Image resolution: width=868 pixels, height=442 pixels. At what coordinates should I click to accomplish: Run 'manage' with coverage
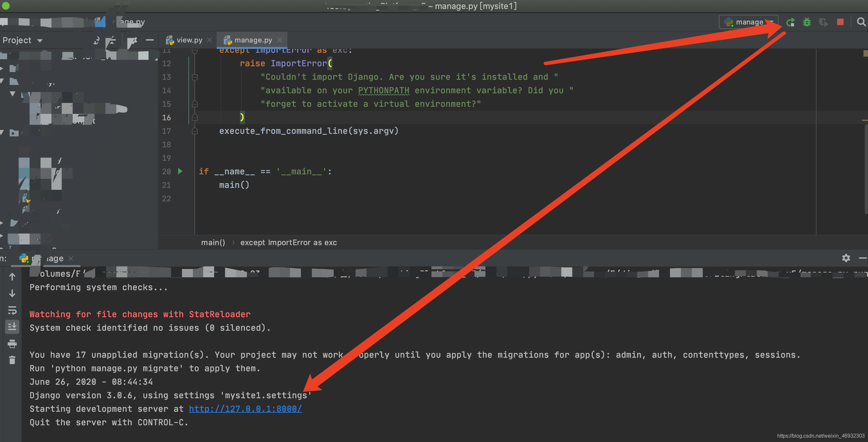coord(823,22)
